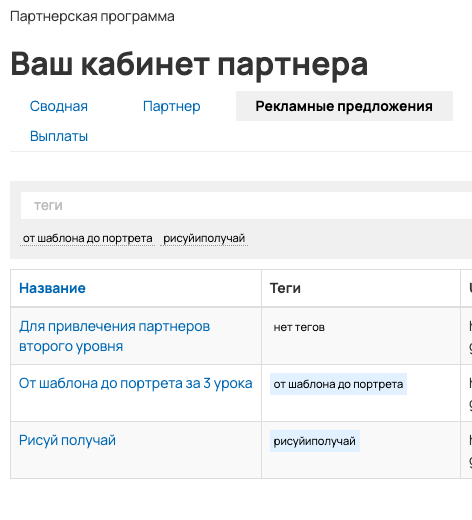Click the cut-off third cell in the 'От шаблона' row

click(x=466, y=393)
